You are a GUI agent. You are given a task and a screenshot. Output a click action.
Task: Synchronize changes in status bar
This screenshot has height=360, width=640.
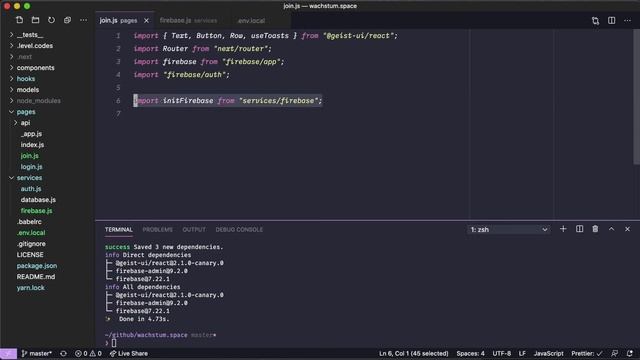pos(64,353)
